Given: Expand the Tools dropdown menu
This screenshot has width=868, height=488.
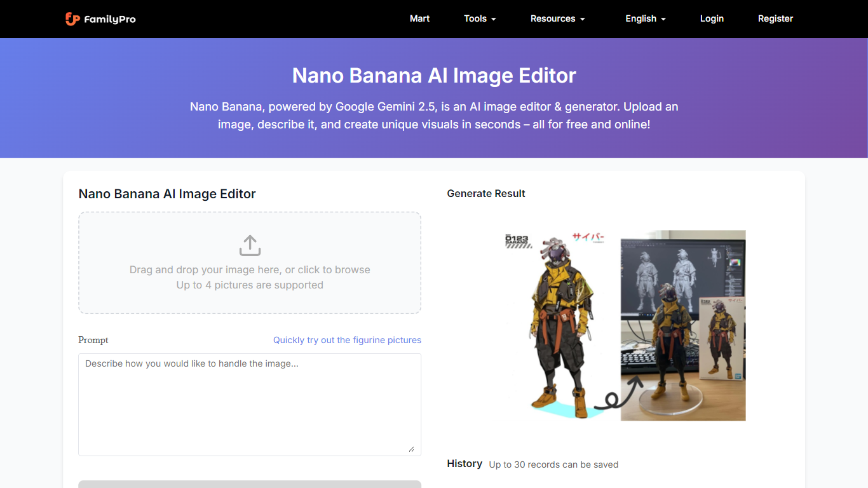Looking at the screenshot, I should coord(480,19).
